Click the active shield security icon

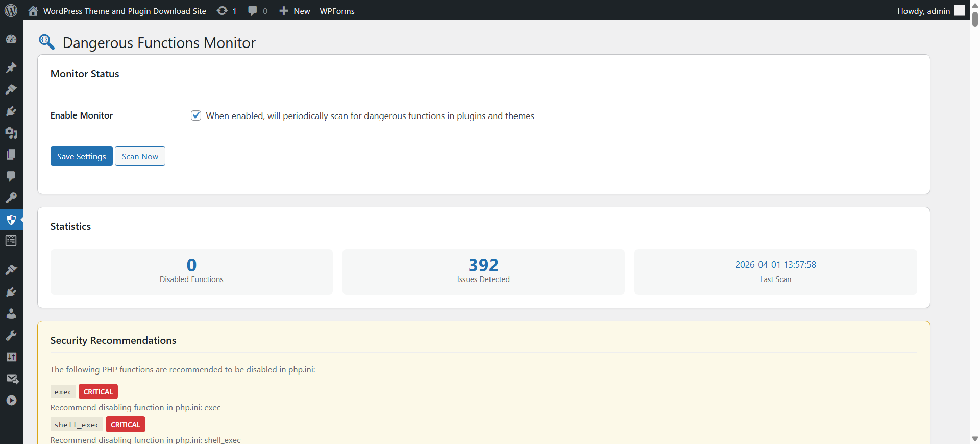coord(11,220)
